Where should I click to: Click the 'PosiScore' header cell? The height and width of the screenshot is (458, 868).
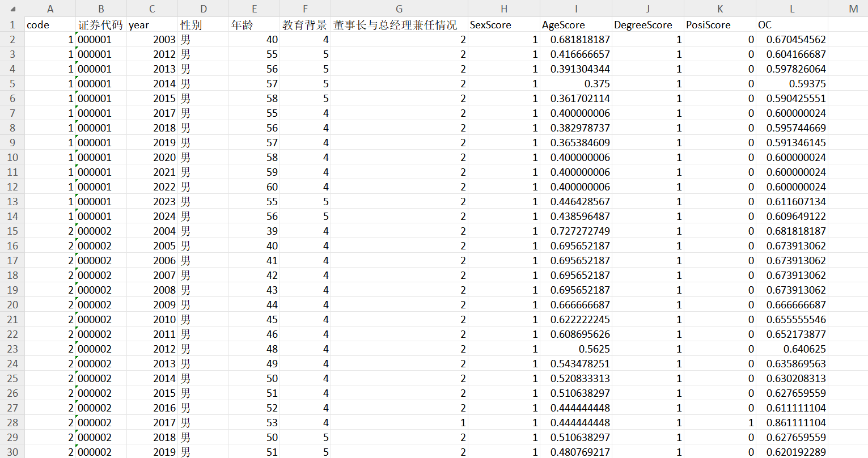tap(720, 25)
